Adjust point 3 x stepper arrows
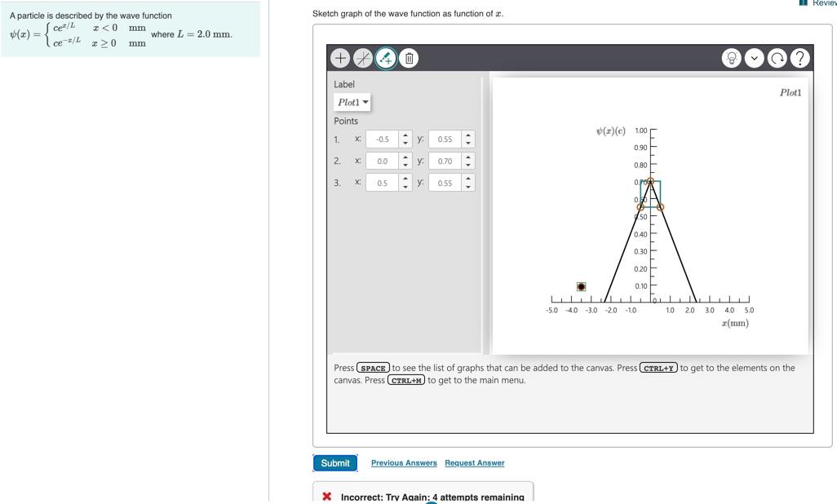Image resolution: width=837 pixels, height=504 pixels. click(405, 183)
